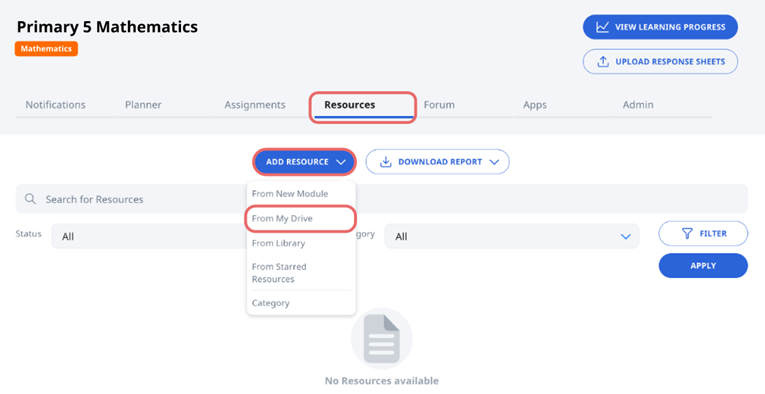This screenshot has width=765, height=394.
Task: Click View Learning Progress button
Action: [660, 27]
